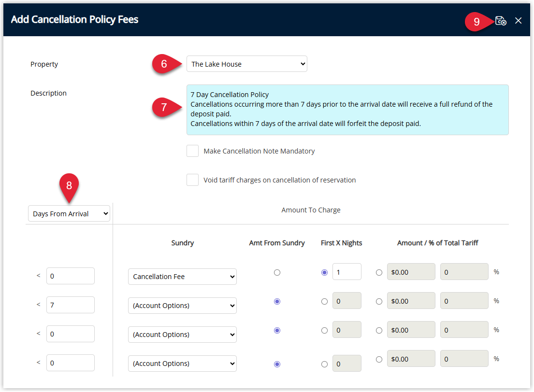This screenshot has height=392, width=534.
Task: Click the First X Nights column header
Action: click(x=341, y=243)
